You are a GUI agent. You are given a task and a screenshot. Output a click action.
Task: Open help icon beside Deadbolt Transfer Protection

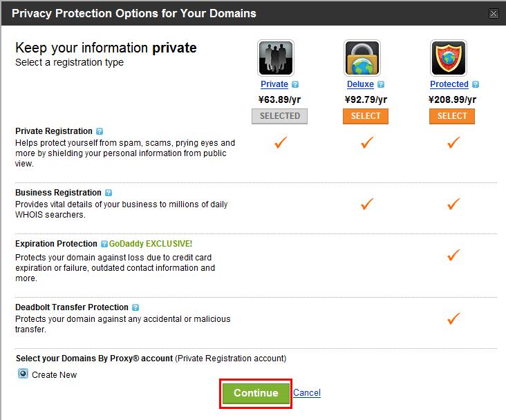coord(135,307)
